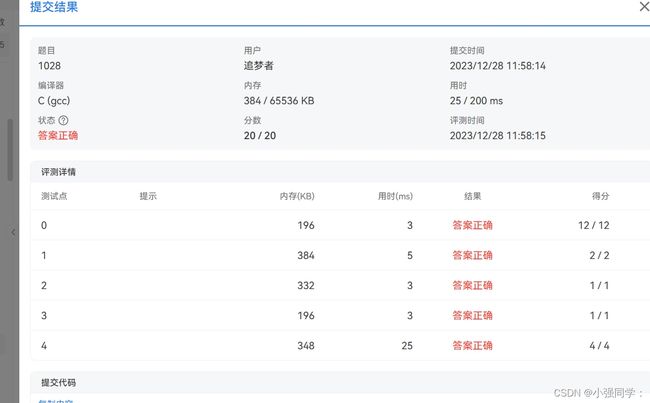Click 答案正确 result for test point 0
The height and width of the screenshot is (403, 650).
click(x=473, y=226)
